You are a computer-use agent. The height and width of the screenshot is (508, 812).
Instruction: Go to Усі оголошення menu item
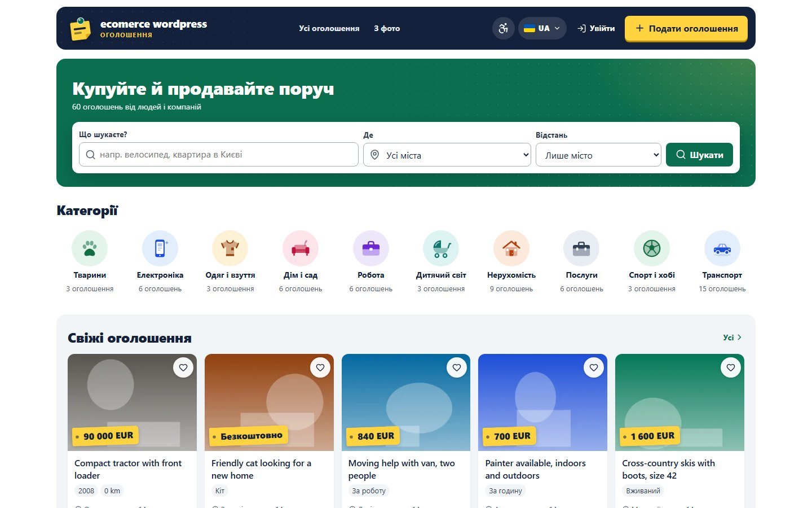tap(329, 28)
